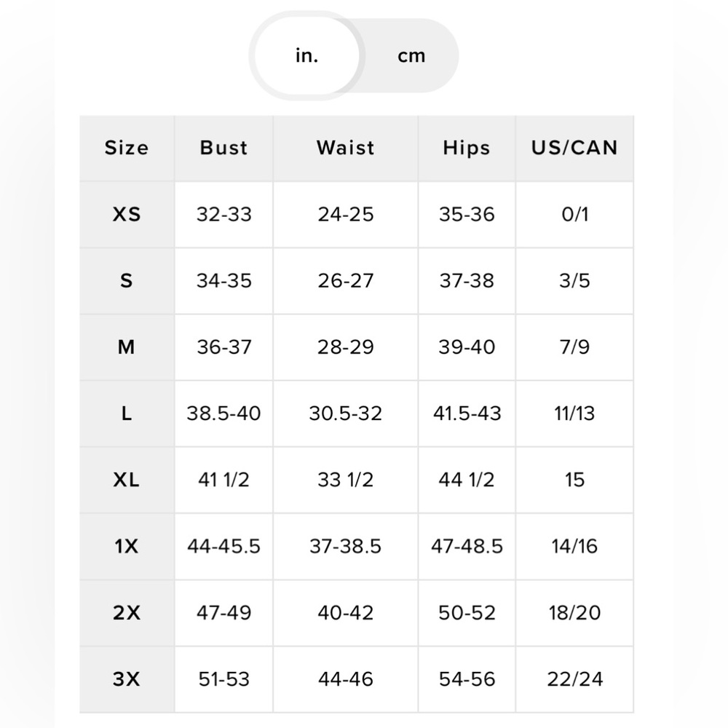
Task: Select the in. unit option
Action: point(306,56)
